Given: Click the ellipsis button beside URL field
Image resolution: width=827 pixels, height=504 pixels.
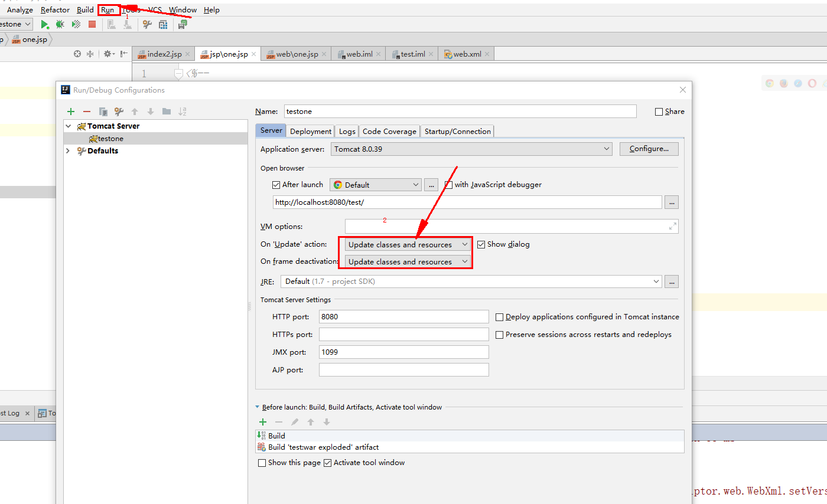Looking at the screenshot, I should [x=672, y=202].
